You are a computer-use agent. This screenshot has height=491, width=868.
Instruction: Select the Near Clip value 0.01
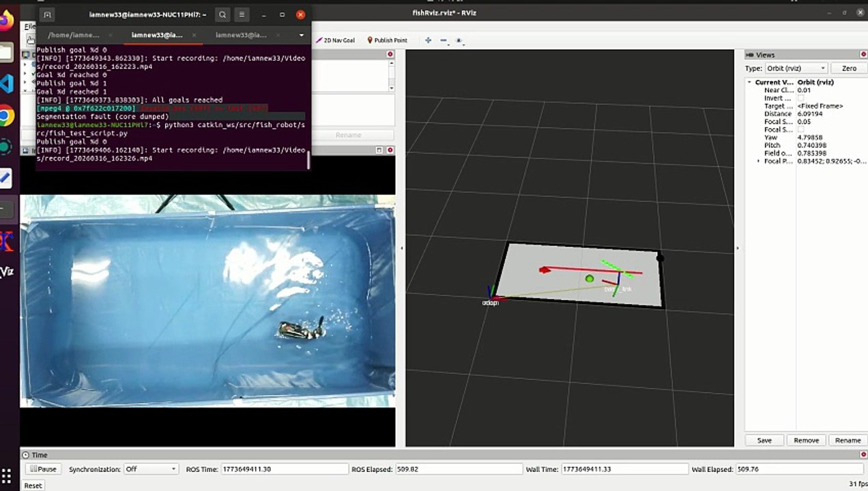coord(804,90)
